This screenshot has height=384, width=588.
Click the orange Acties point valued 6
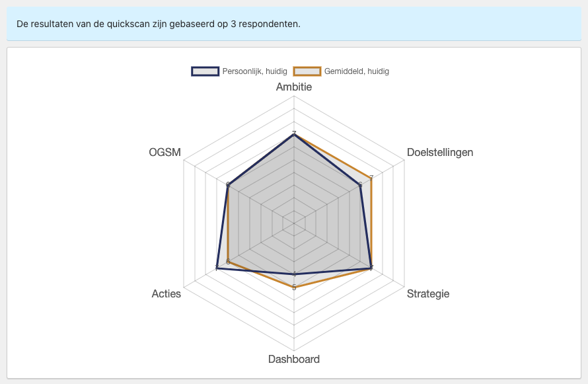pyautogui.click(x=228, y=261)
